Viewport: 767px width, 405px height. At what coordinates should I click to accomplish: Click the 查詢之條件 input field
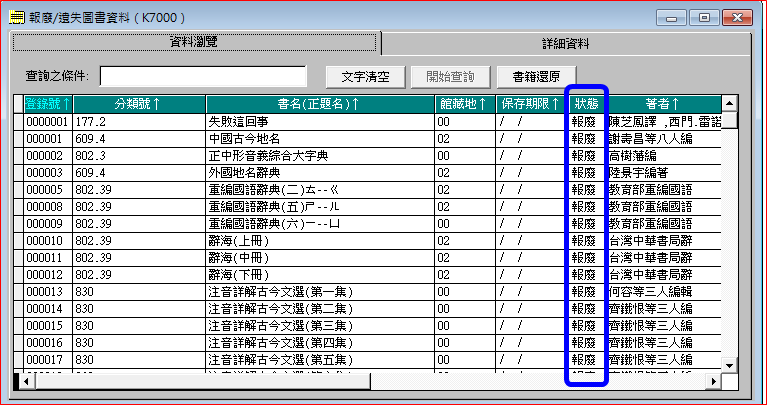203,76
